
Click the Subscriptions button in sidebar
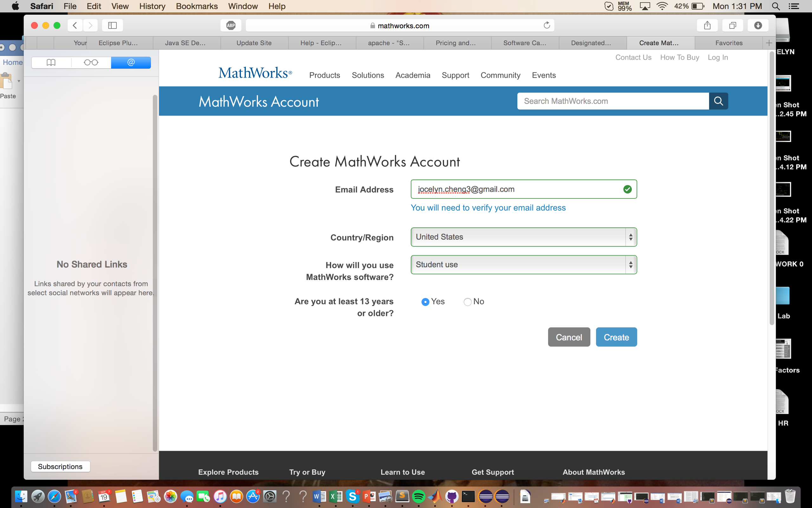[x=60, y=466]
